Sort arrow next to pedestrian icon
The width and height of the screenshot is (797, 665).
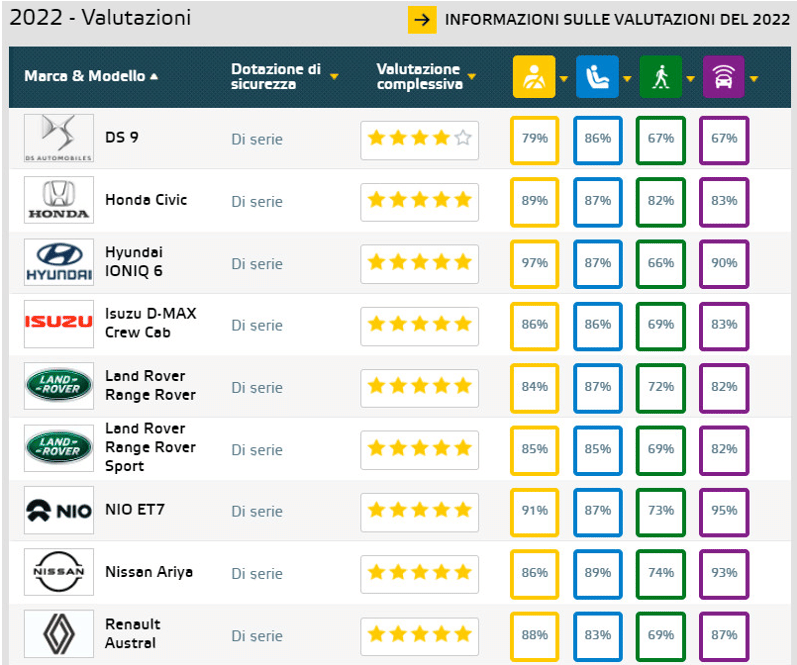pos(690,79)
